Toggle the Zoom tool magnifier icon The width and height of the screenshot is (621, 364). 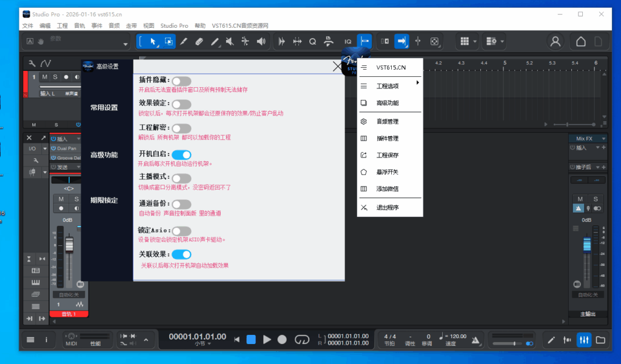[312, 41]
